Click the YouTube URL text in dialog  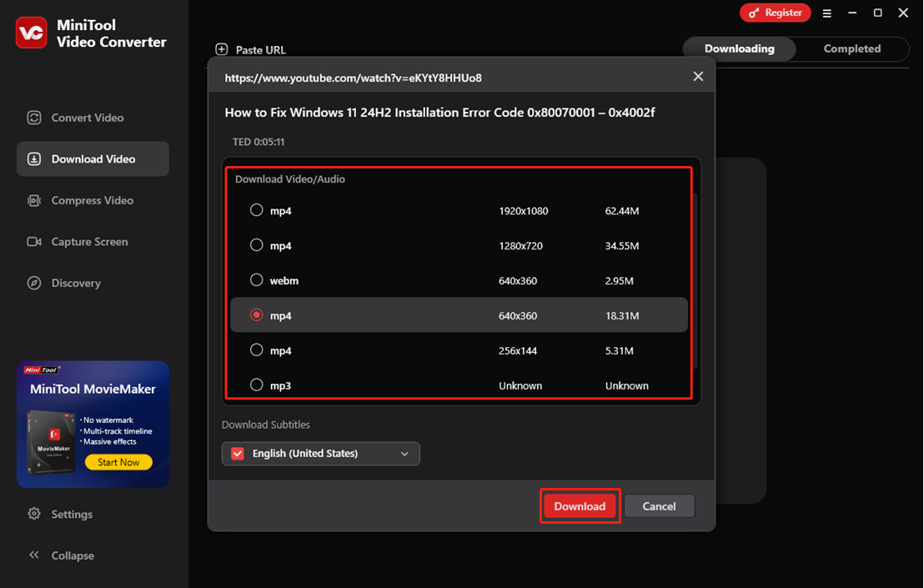tap(353, 78)
